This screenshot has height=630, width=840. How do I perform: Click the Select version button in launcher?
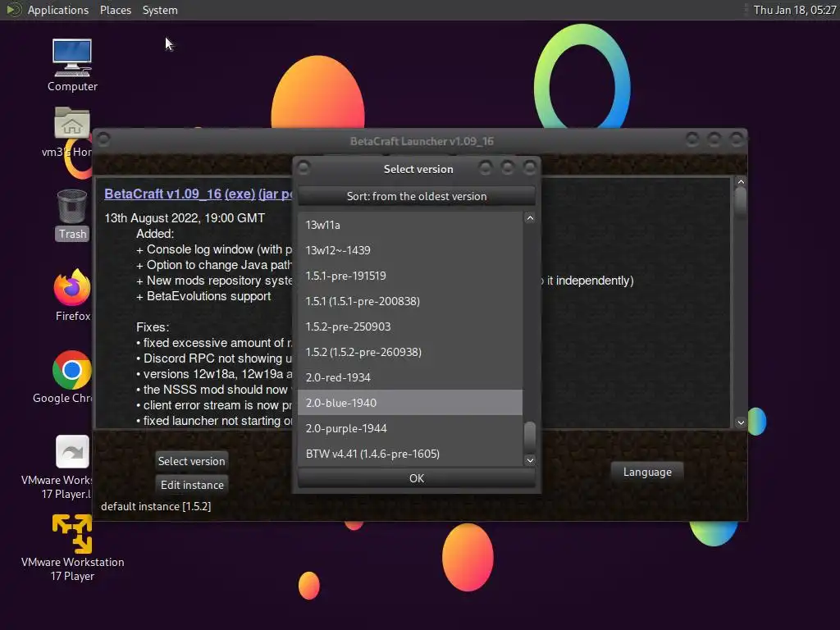pos(191,461)
